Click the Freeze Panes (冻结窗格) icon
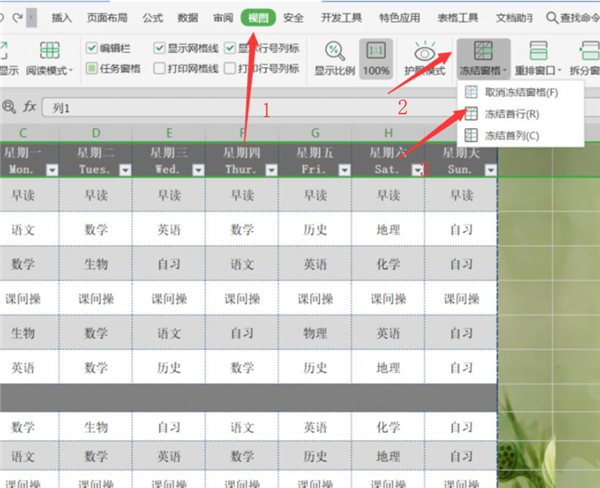Viewport: 600px width, 488px height. [x=484, y=52]
